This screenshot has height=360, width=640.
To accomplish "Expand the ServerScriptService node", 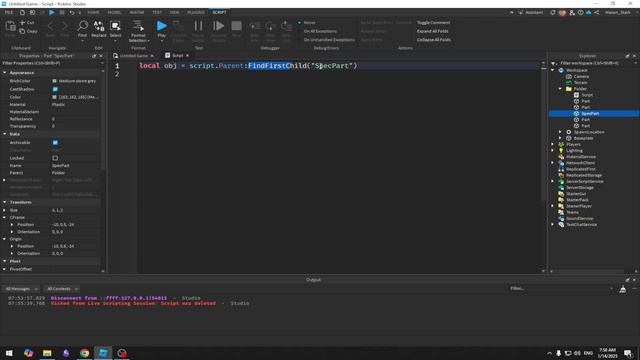I will (x=553, y=181).
